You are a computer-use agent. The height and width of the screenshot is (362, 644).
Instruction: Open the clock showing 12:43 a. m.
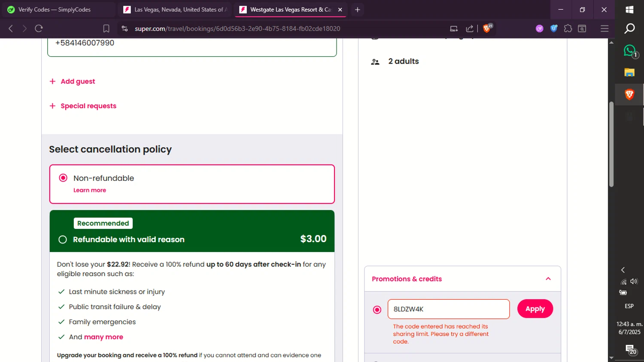coord(629,328)
